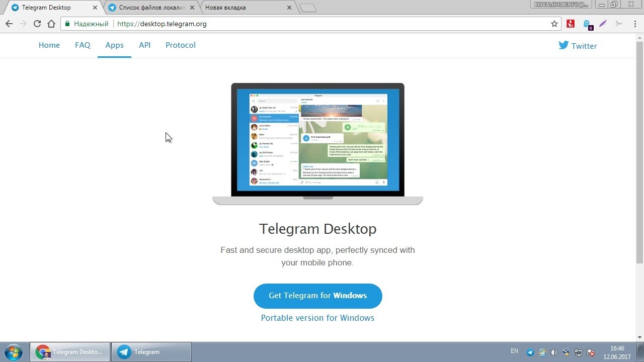This screenshot has height=362, width=644.
Task: Open the red download extension icon
Action: (571, 24)
